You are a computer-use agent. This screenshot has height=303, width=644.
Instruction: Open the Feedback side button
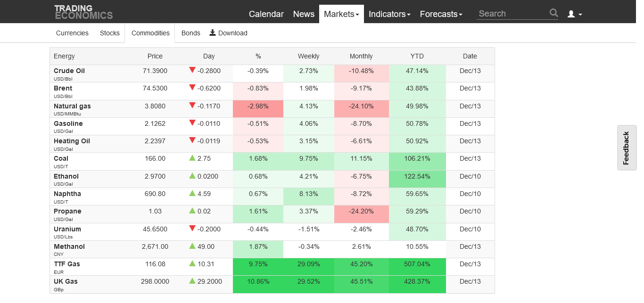626,147
